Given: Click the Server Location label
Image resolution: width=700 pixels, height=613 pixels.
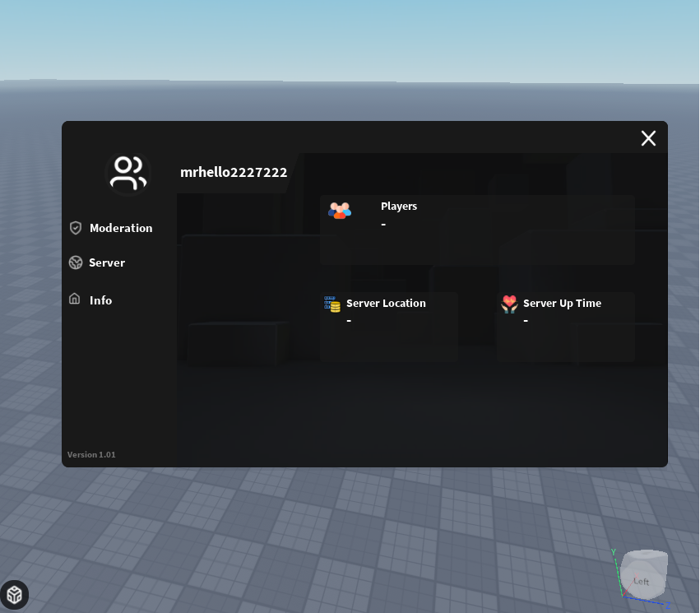Looking at the screenshot, I should click(x=386, y=303).
